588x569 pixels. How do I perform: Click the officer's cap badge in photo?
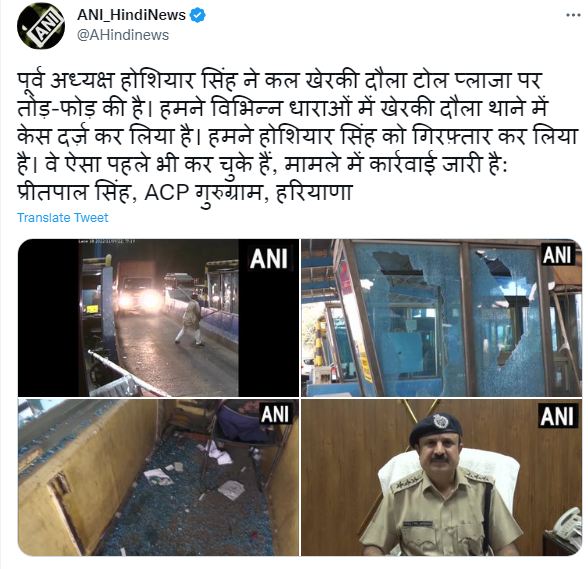pos(438,420)
